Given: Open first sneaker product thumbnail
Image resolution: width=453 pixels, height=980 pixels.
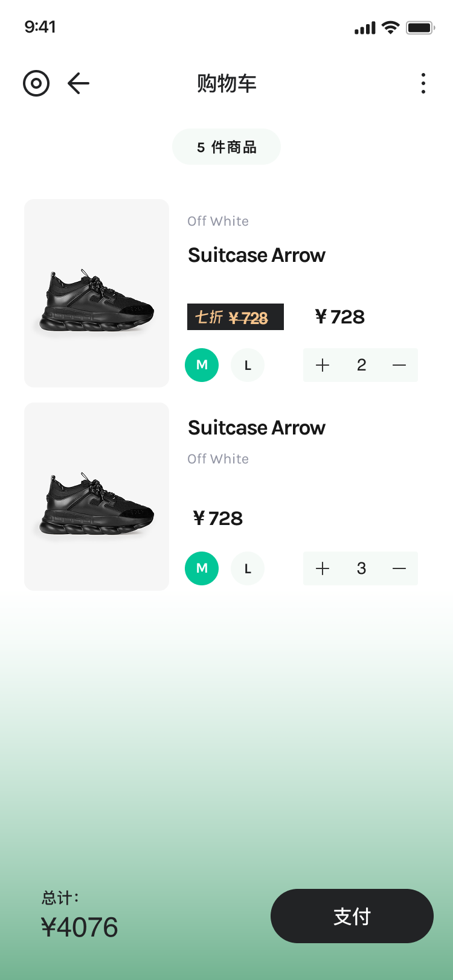Looking at the screenshot, I should 97,293.
